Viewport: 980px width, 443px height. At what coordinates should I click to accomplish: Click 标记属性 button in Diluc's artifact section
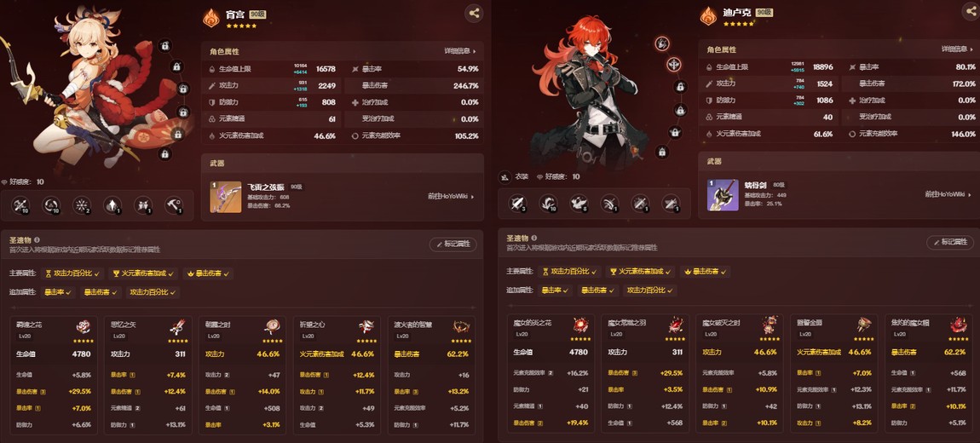point(951,243)
